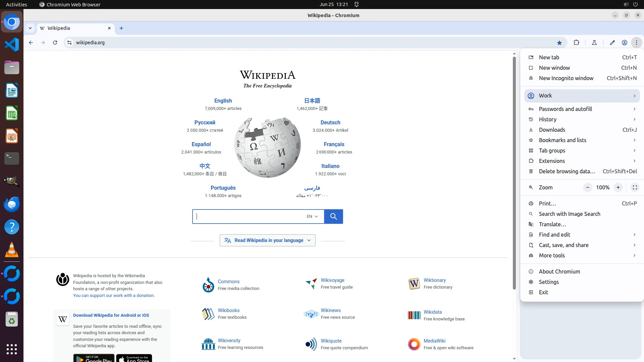
Task: Expand the tab search dropdown arrow
Action: [x=30, y=28]
